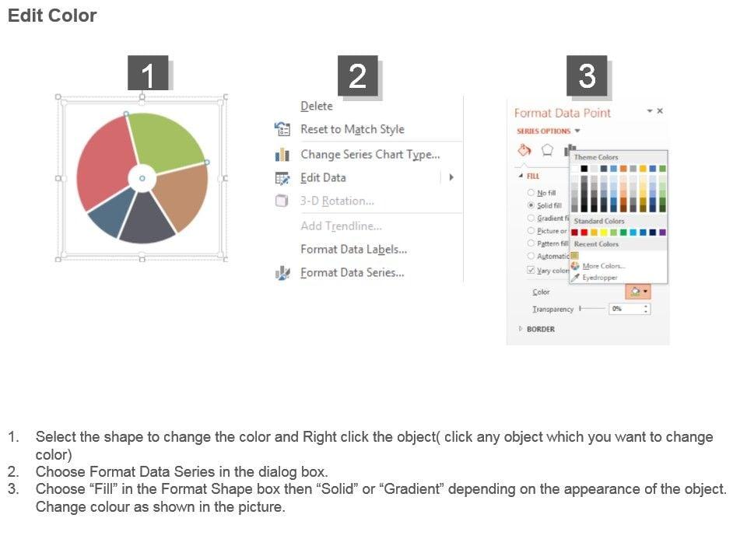Click the Edit Data table icon
747x560 pixels.
pos(282,178)
